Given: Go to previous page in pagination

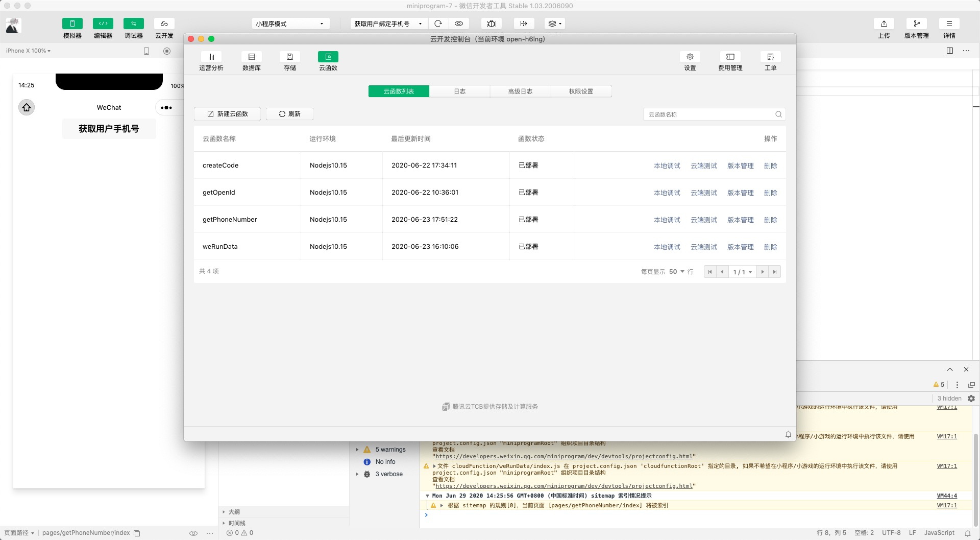Looking at the screenshot, I should 722,272.
